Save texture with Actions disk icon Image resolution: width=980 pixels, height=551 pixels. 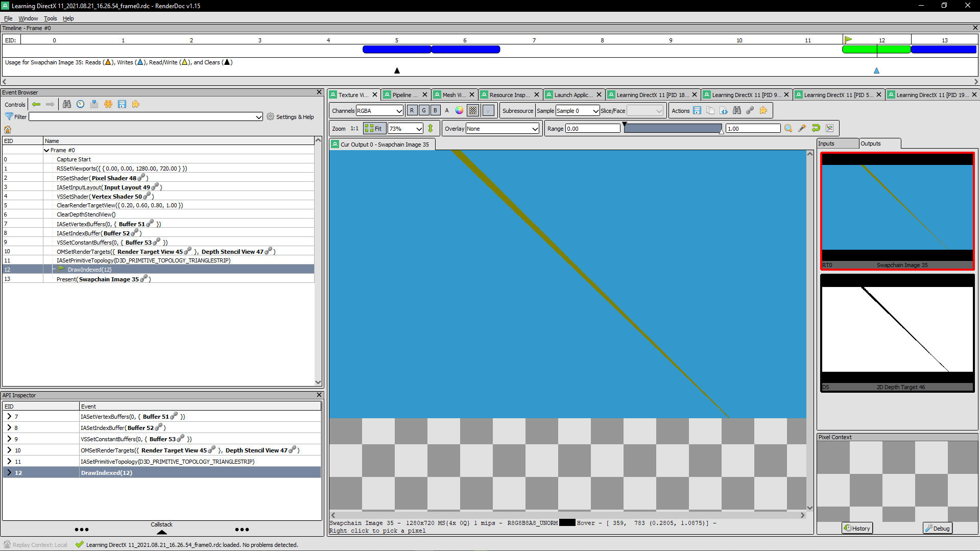(697, 110)
